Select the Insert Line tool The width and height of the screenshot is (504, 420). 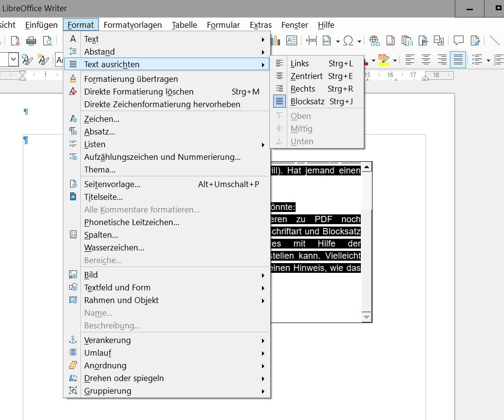tap(494, 40)
